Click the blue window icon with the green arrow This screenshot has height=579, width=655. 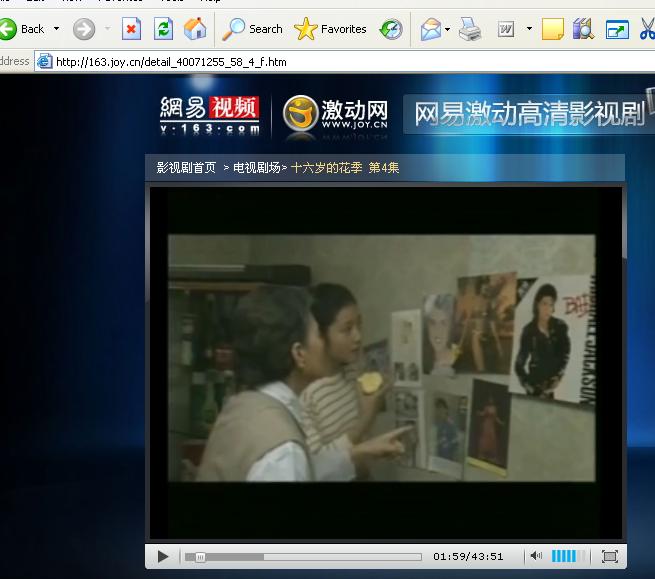click(x=617, y=29)
